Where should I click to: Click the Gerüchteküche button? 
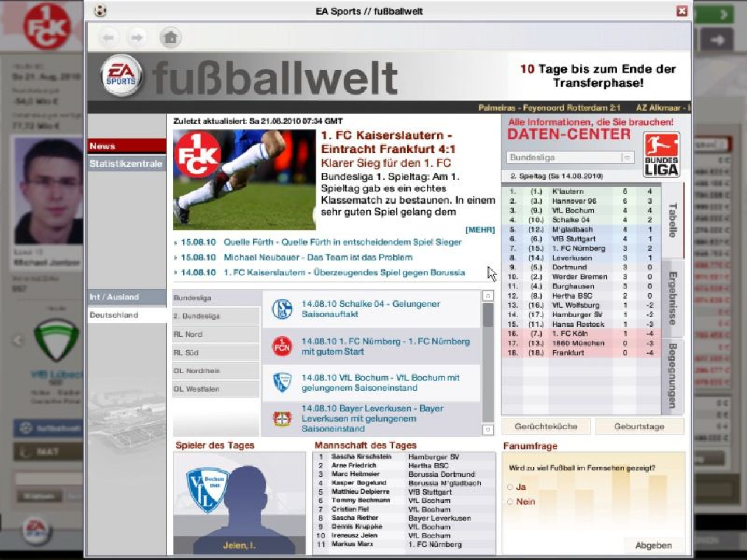546,426
